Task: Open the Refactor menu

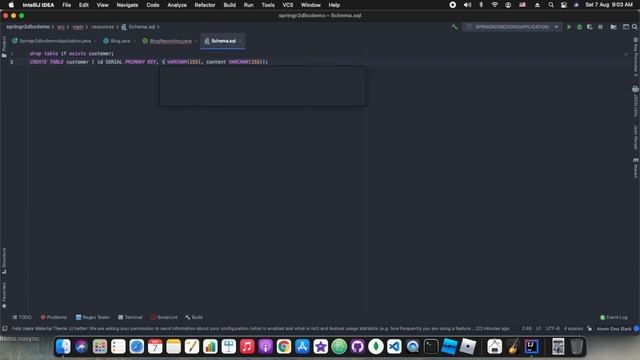Action: [205, 5]
